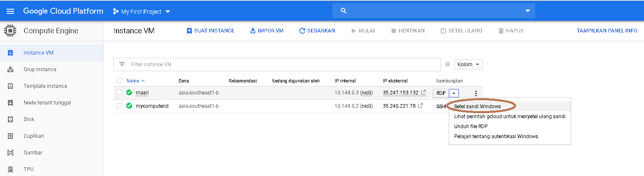Click TAMPILKAN PANEL INFO link

point(607,31)
